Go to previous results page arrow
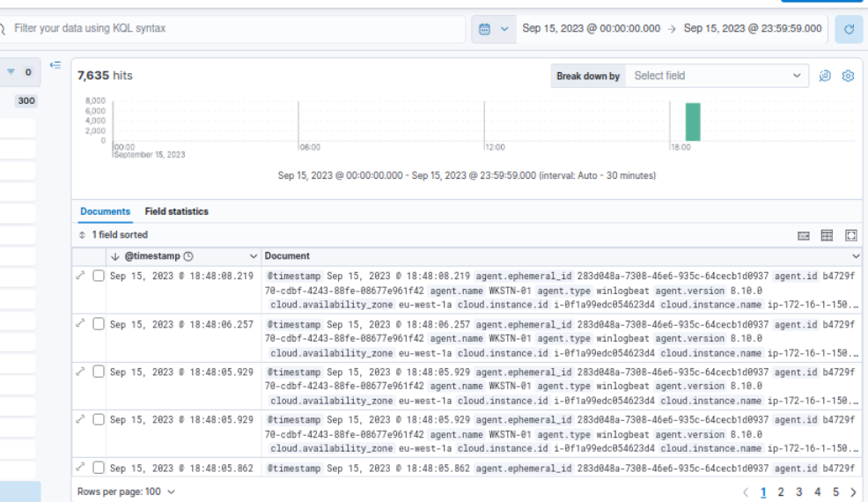This screenshot has height=502, width=868. pyautogui.click(x=746, y=492)
